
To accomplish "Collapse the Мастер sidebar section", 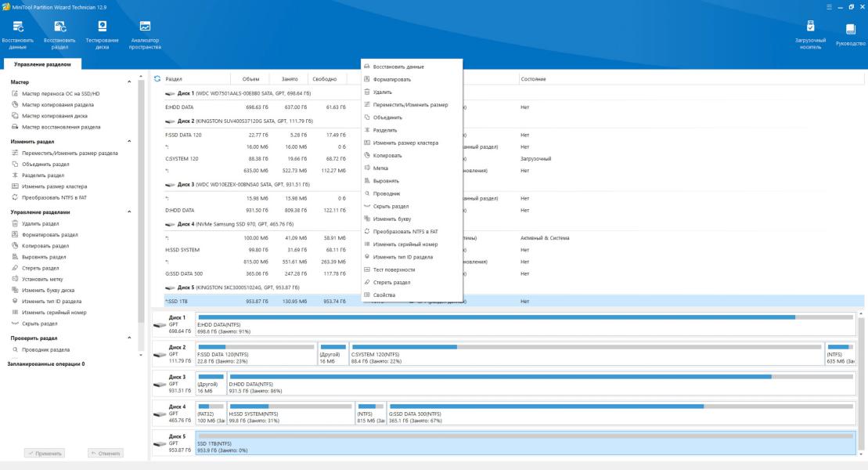I will [x=129, y=82].
